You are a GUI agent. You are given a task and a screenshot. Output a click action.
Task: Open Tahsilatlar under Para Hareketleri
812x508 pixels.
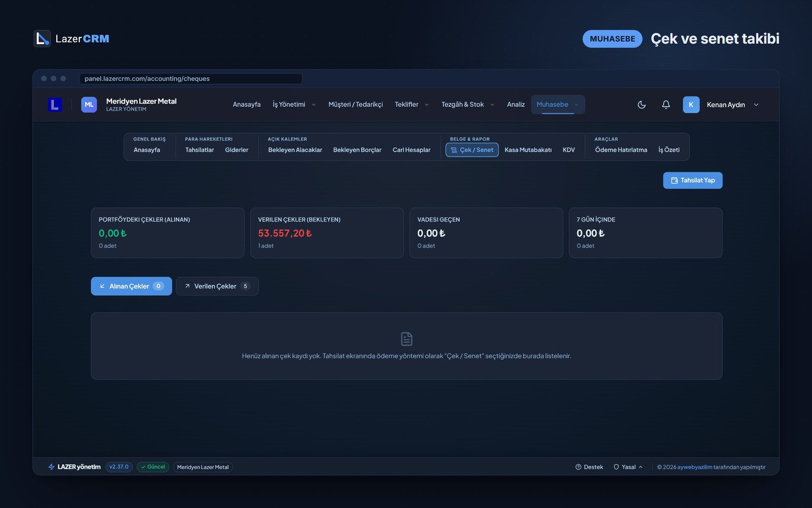tap(199, 150)
